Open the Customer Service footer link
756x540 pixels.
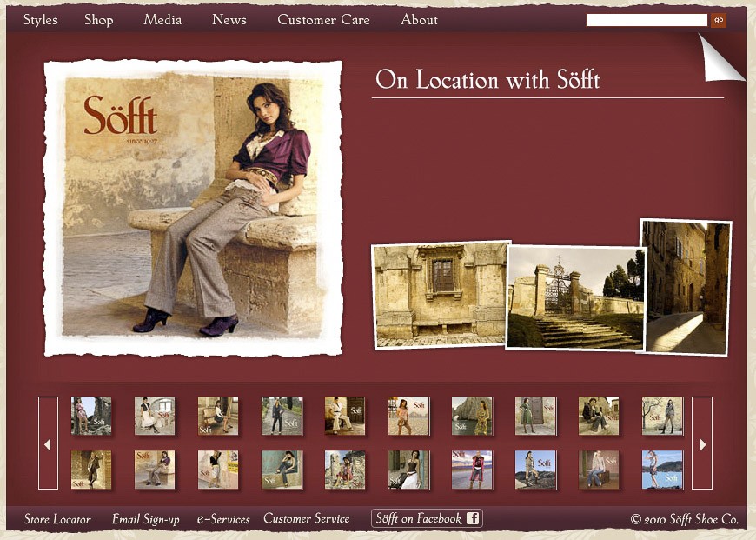tap(306, 519)
